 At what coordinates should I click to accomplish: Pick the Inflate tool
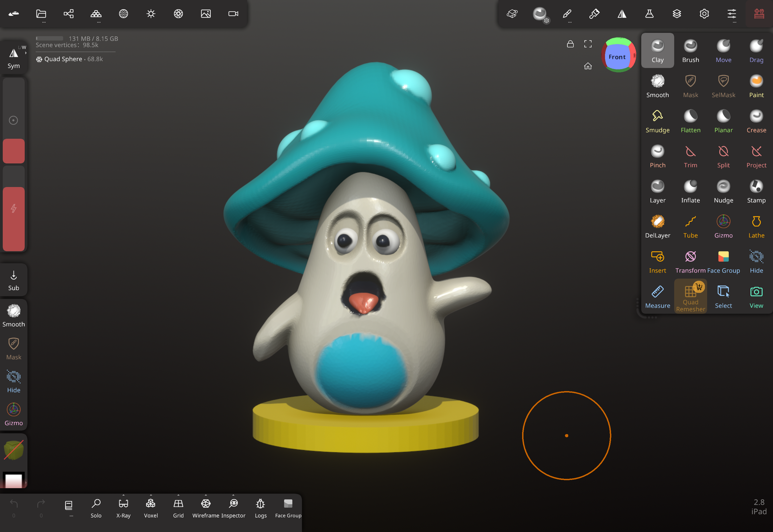click(x=690, y=191)
